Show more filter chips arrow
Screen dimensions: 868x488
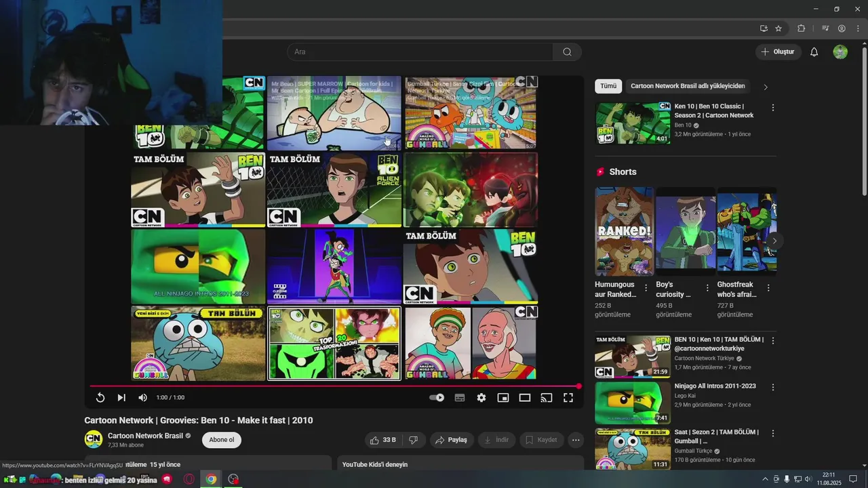(x=766, y=87)
